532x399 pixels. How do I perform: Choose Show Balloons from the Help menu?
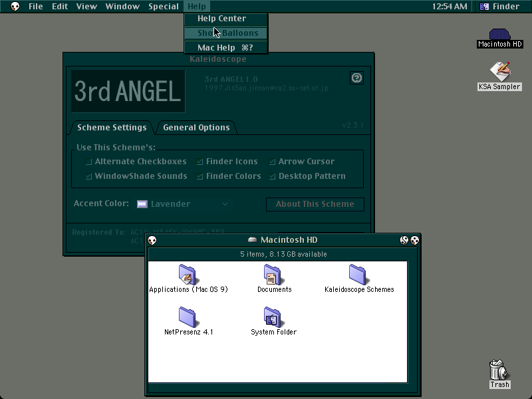pos(226,33)
